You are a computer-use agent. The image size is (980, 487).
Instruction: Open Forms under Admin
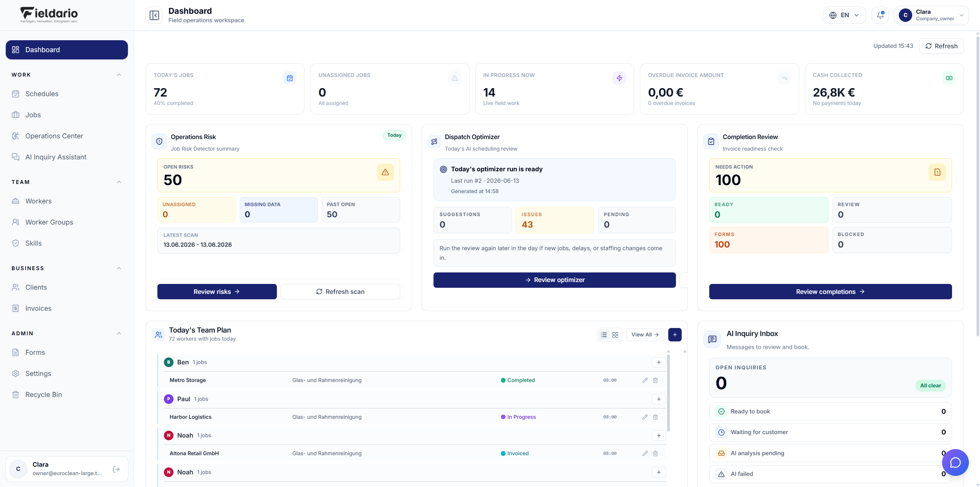coord(67,353)
